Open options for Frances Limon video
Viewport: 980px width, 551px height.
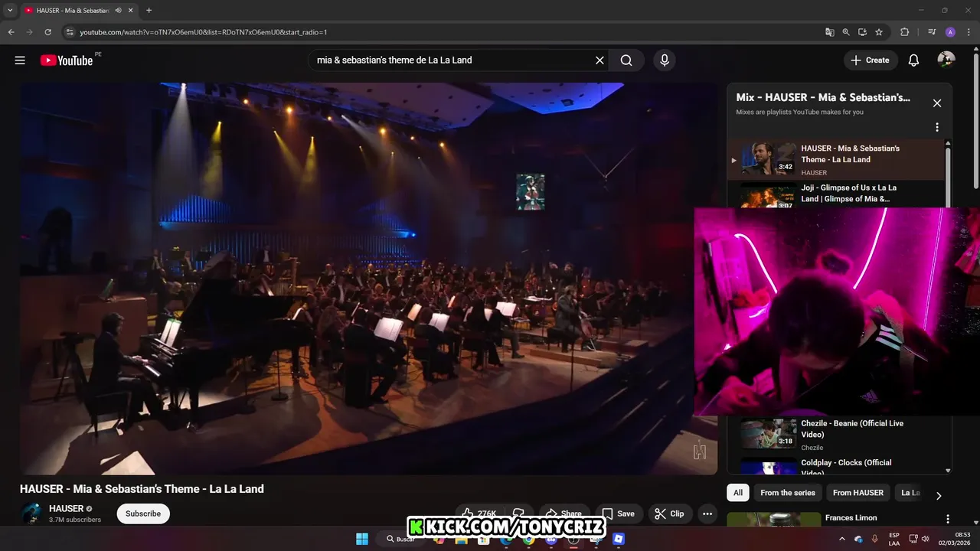(x=947, y=519)
